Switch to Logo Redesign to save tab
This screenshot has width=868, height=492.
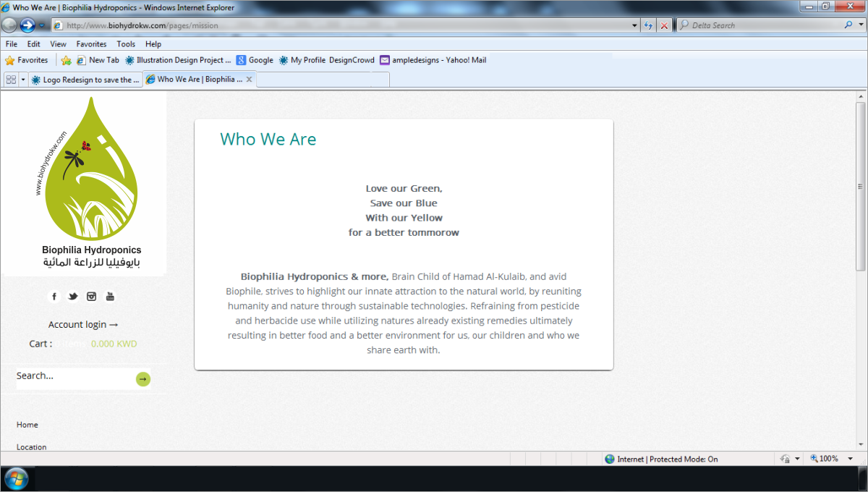(x=85, y=80)
